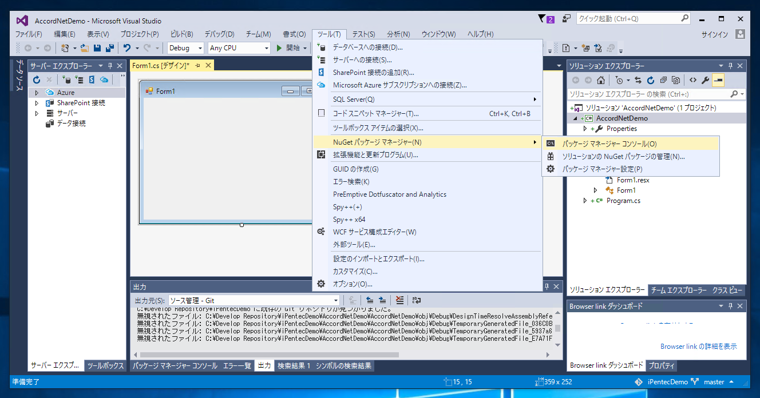
Task: Select Manage NuGet Packages for Solution item
Action: point(630,157)
